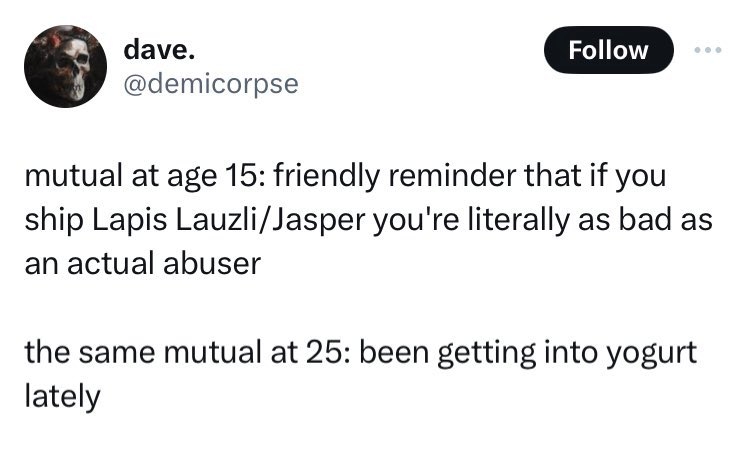Click the 'mutual at age 15' tweet paragraph

click(x=360, y=221)
